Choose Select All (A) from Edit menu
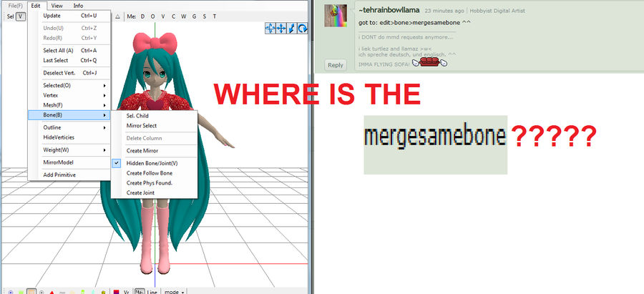This screenshot has height=294, width=644. click(x=69, y=51)
